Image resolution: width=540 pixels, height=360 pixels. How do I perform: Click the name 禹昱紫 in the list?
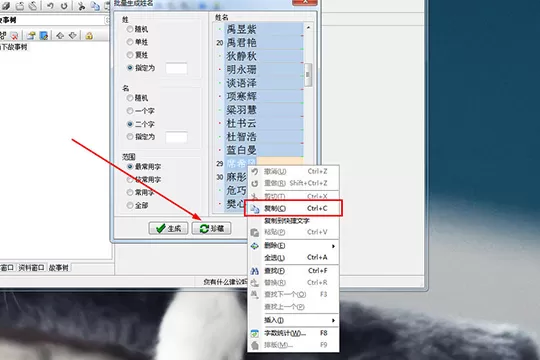(241, 29)
